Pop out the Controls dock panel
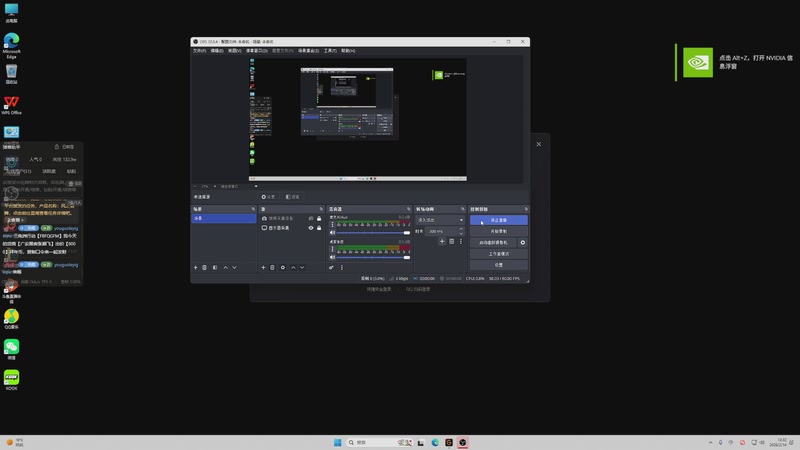 tap(526, 209)
